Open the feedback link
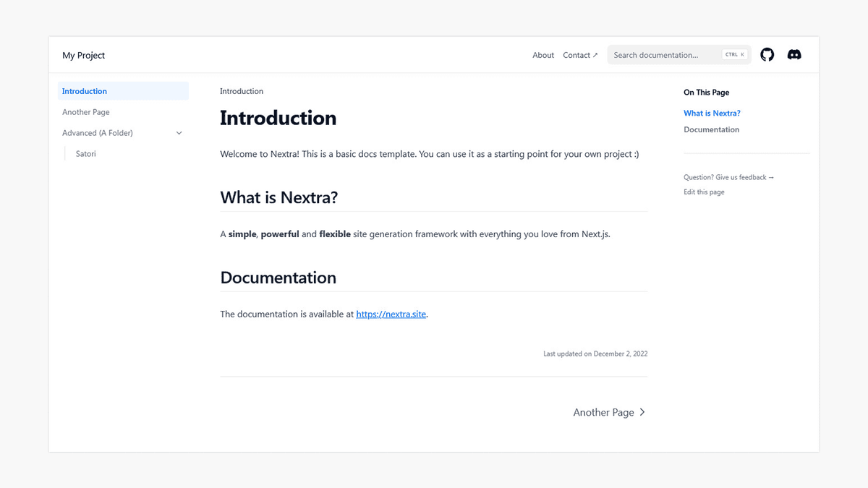 [729, 177]
